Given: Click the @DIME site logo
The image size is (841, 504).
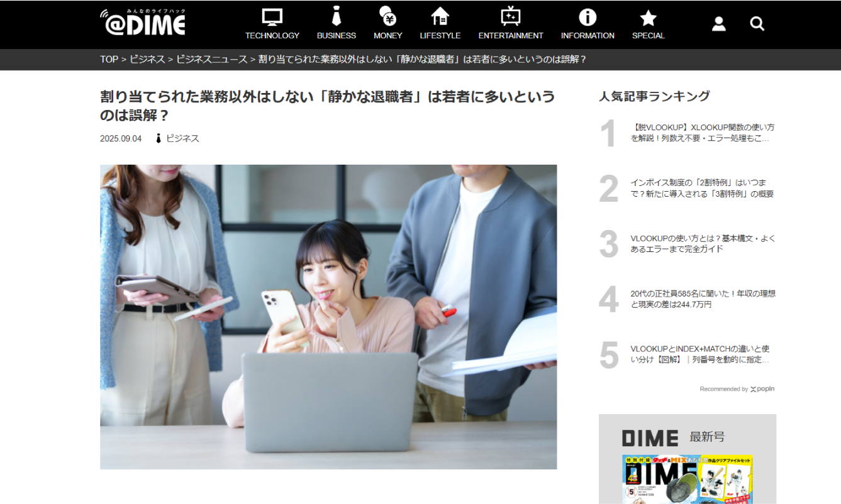Looking at the screenshot, I should click(x=143, y=23).
